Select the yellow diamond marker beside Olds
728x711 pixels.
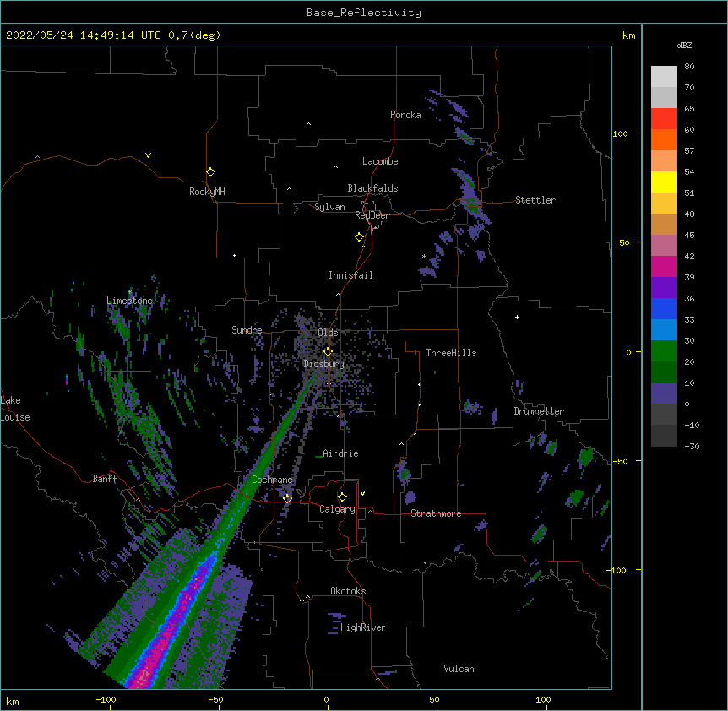point(328,351)
